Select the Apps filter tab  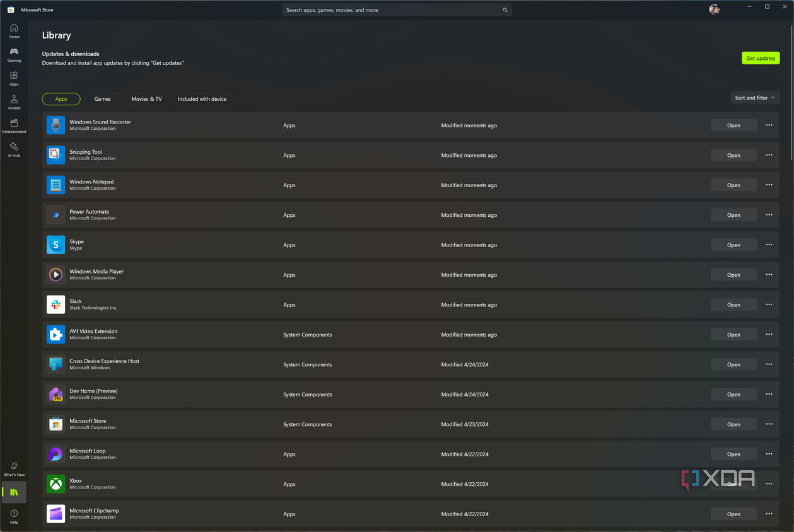point(61,99)
